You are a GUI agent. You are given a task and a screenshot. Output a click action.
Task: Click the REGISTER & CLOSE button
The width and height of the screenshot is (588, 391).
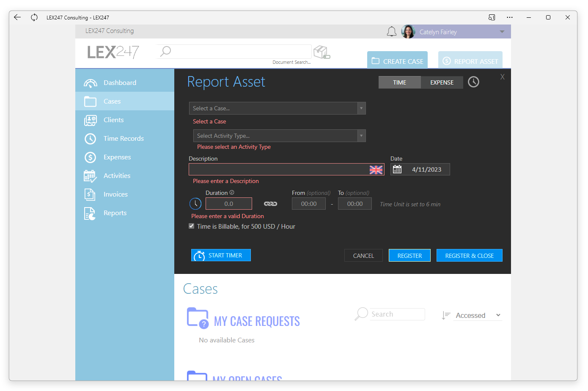[470, 256]
